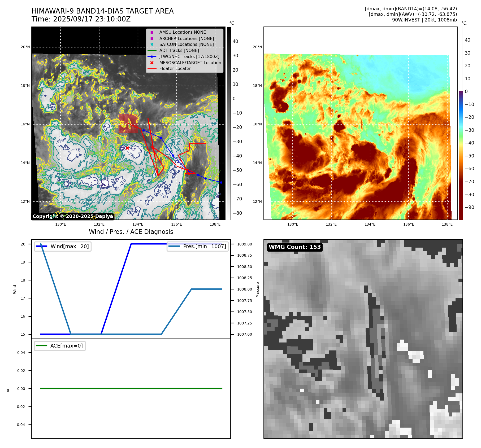
Task: Click the MESOSCALE/TARGET Location legend entry
Action: click(190, 63)
